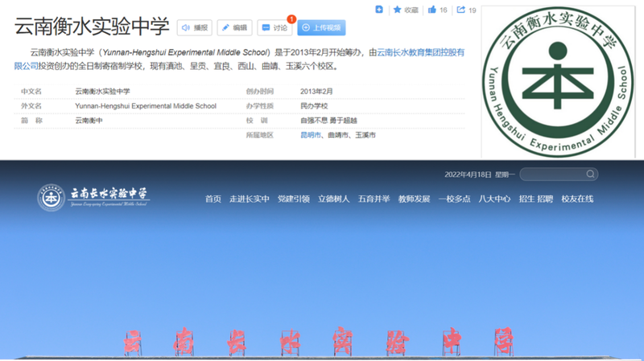
Task: Click the 云南长水实验中学 site logo
Action: click(93, 196)
